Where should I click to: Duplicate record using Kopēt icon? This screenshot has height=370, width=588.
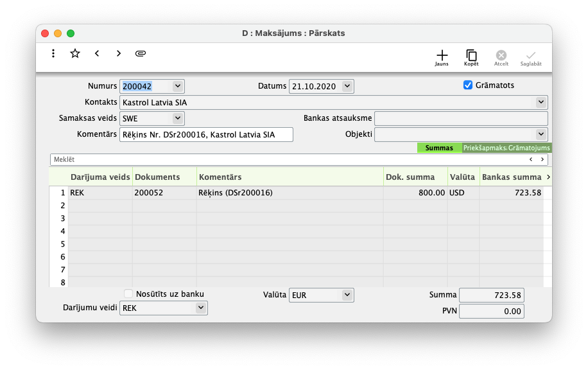tap(471, 58)
